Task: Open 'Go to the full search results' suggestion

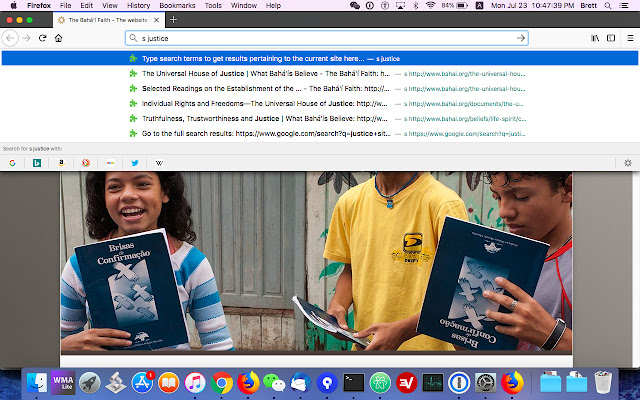Action: click(320, 133)
